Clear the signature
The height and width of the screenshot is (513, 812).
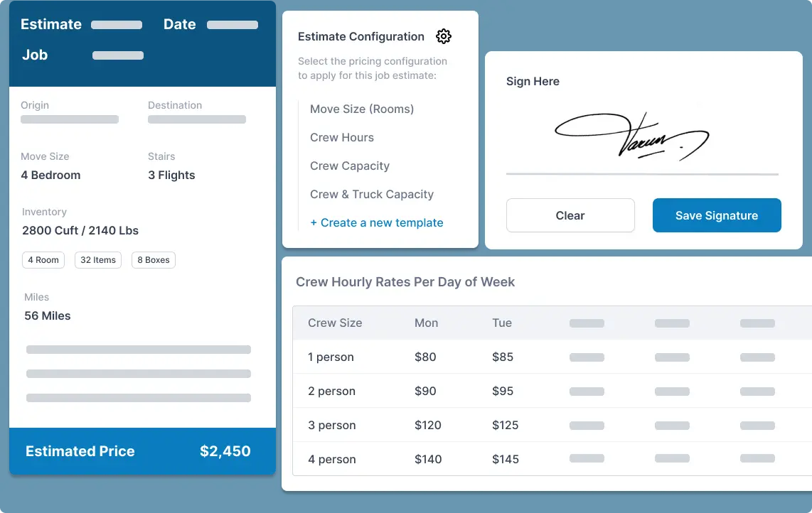570,215
